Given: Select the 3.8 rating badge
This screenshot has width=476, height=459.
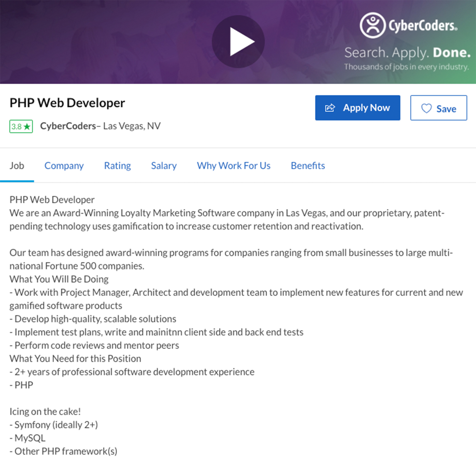Looking at the screenshot, I should [21, 126].
